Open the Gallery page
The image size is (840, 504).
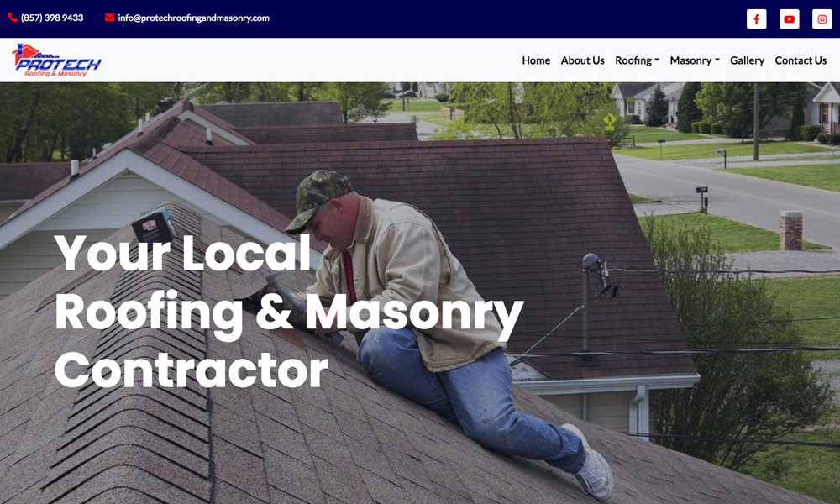pyautogui.click(x=747, y=60)
